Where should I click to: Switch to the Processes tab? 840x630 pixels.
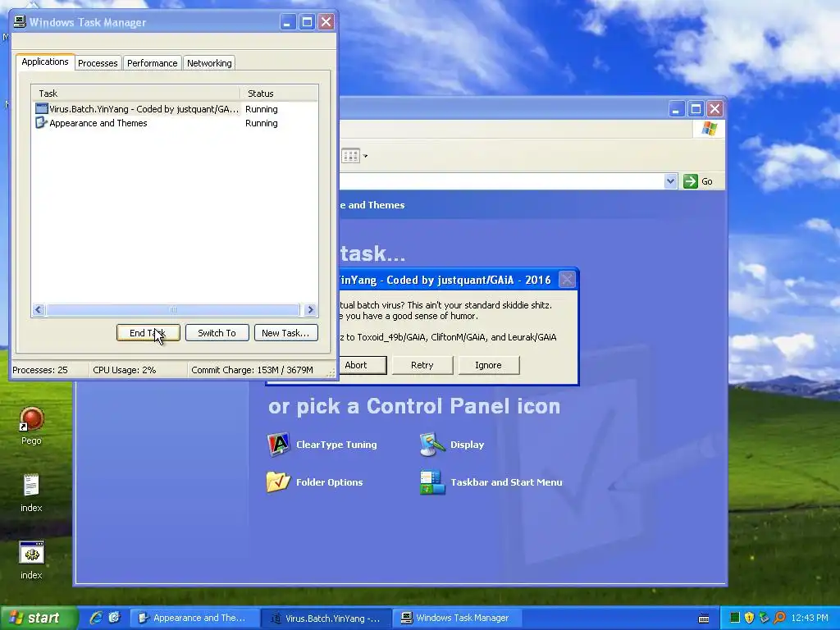point(98,63)
